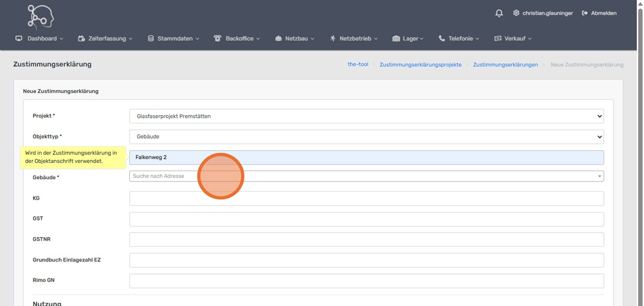This screenshot has width=644, height=306.
Task: Open the Zeiterfassung menu
Action: [106, 39]
